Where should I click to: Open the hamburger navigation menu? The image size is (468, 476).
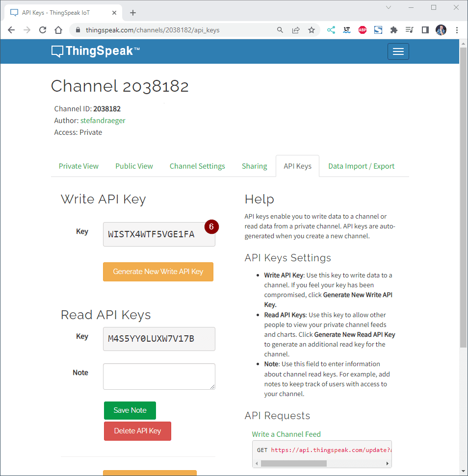coord(398,51)
